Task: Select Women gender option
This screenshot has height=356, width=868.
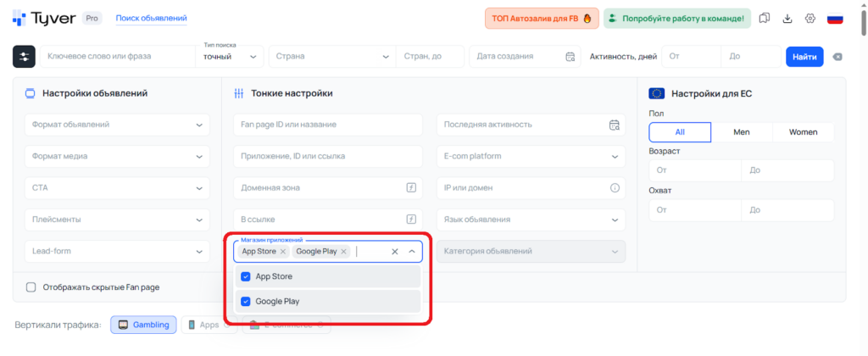Action: coord(803,132)
